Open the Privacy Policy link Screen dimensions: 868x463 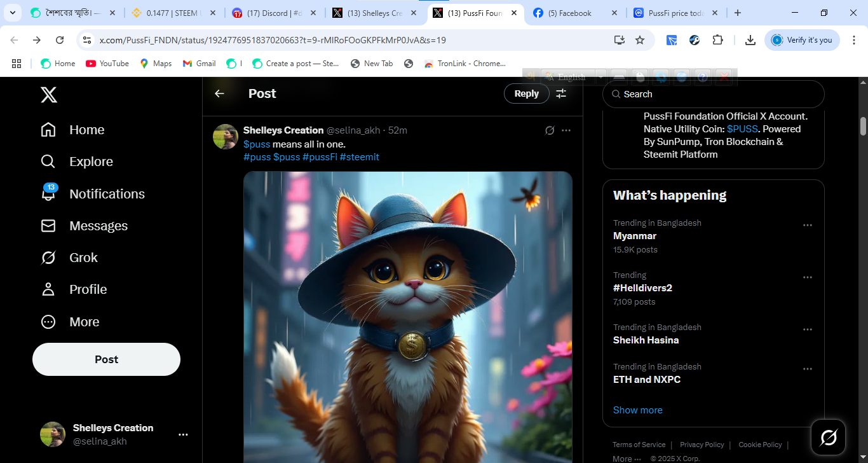coord(702,445)
